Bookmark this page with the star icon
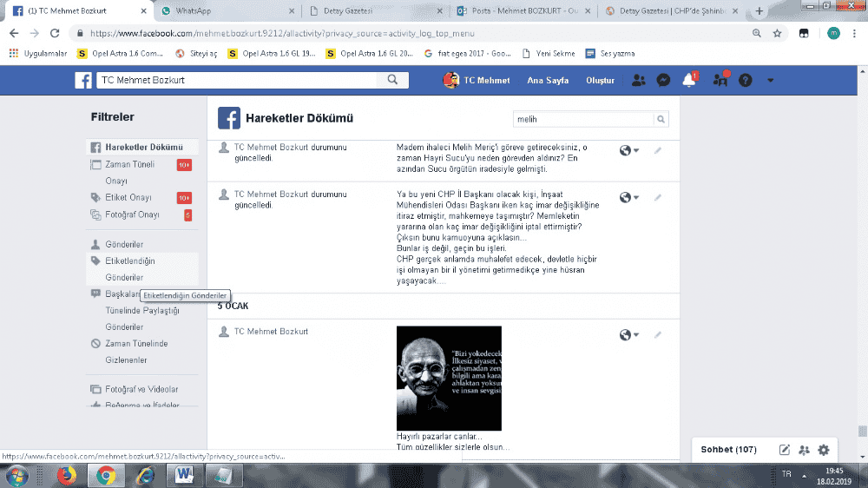868x488 pixels. (778, 33)
